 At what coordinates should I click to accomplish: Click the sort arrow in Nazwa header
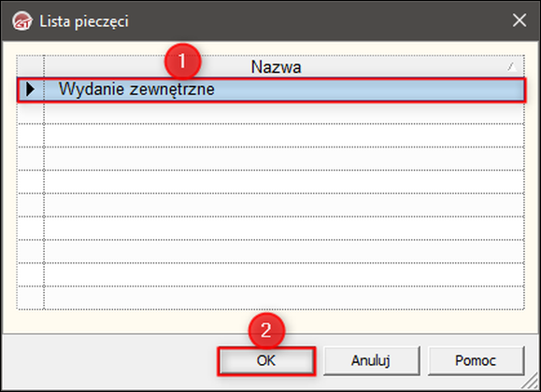(x=512, y=66)
